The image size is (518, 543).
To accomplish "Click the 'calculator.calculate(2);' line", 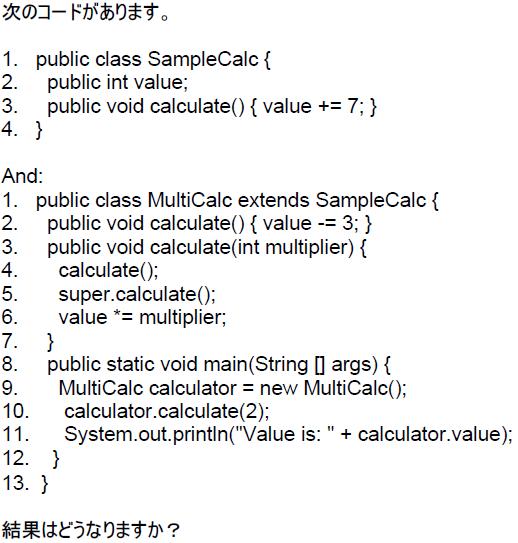I will [136, 411].
